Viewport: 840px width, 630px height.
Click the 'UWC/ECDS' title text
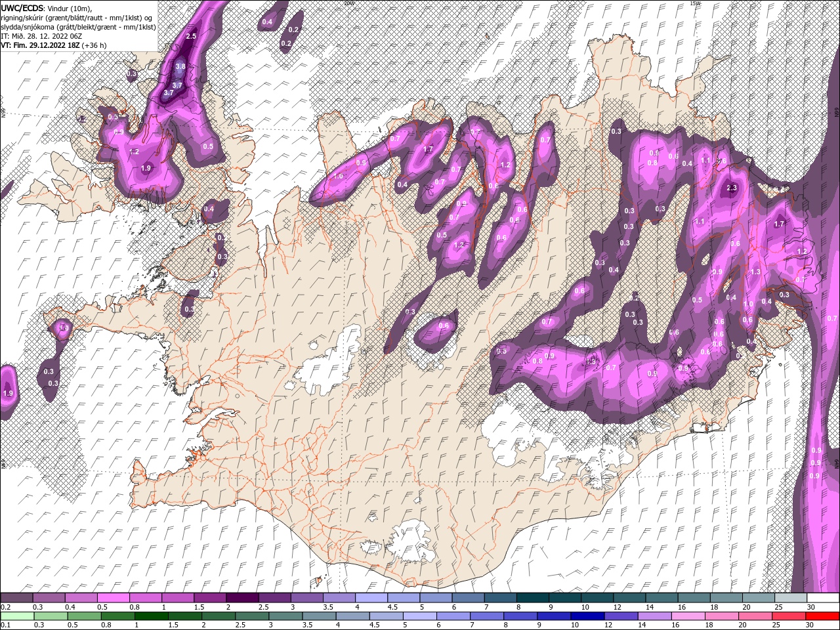coord(22,7)
